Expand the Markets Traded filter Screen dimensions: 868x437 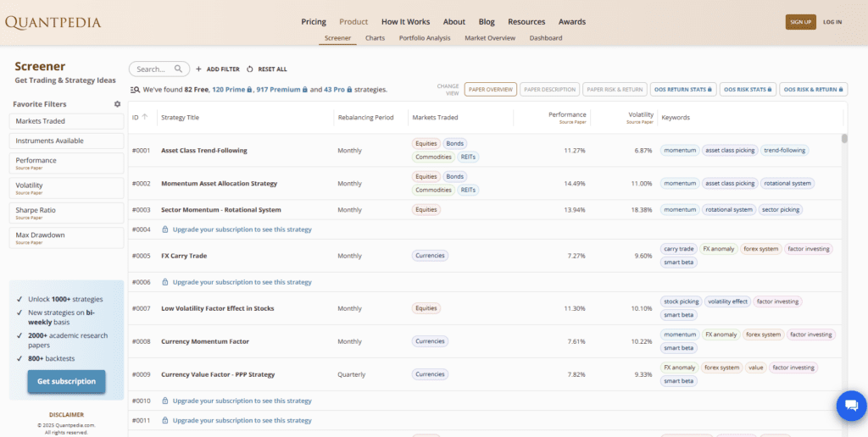pyautogui.click(x=66, y=121)
